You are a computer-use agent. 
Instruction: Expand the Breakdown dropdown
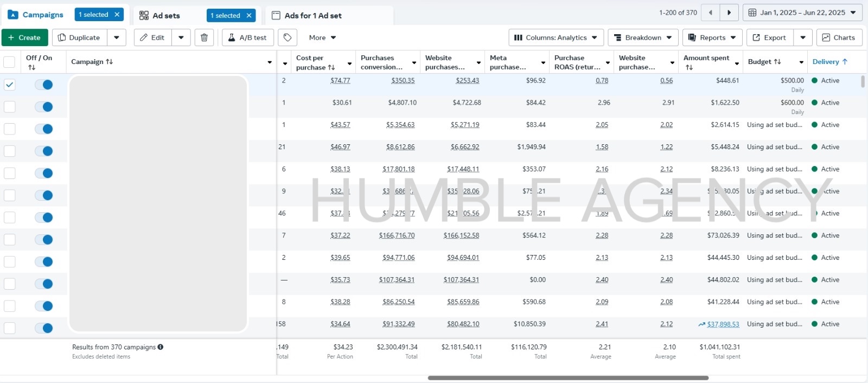[x=642, y=37]
